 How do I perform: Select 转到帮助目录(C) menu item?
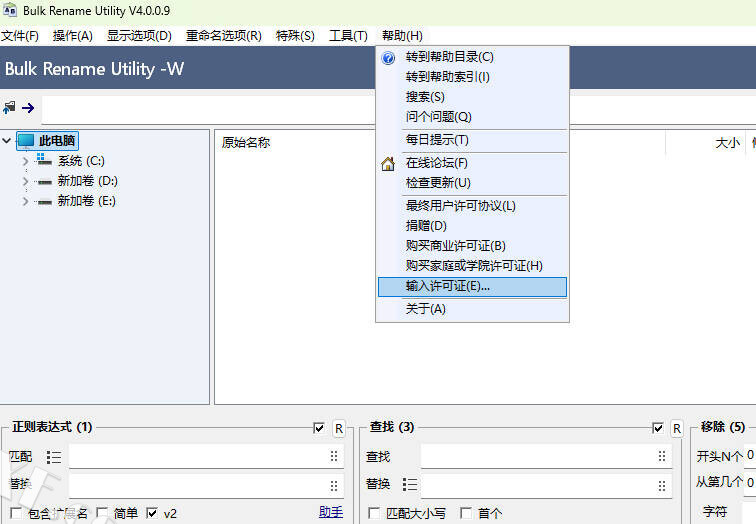(x=472, y=57)
